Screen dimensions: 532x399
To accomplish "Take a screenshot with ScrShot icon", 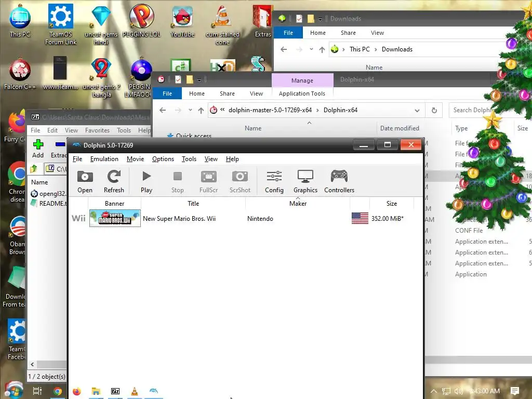I will (x=240, y=182).
